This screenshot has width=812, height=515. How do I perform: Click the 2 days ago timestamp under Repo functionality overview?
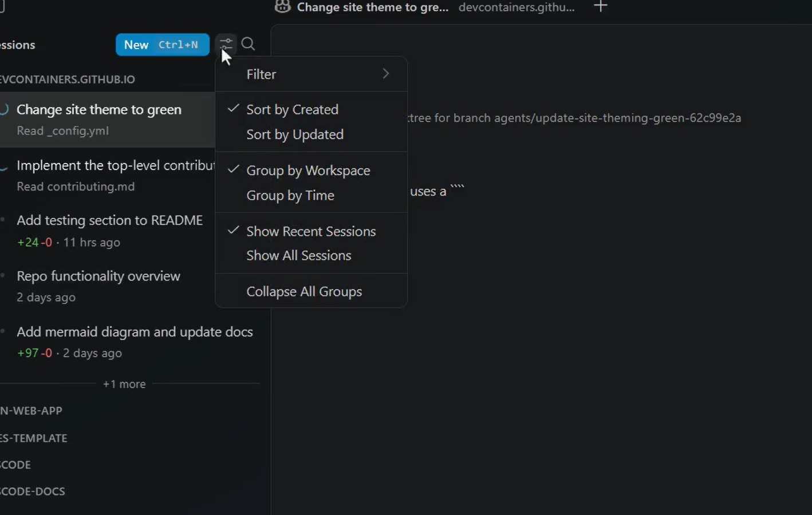(x=46, y=298)
